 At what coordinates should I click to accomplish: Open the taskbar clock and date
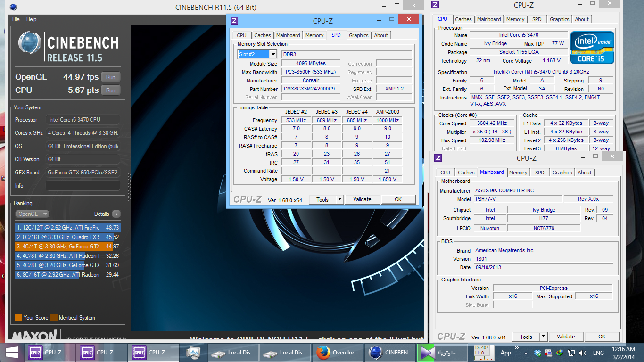coord(623,353)
